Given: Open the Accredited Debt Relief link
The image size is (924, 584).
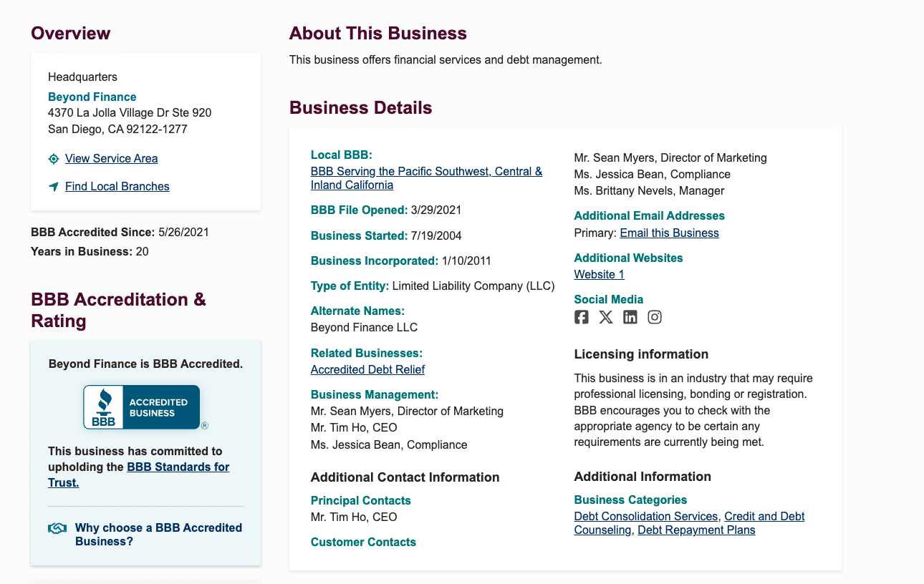Looking at the screenshot, I should (367, 370).
